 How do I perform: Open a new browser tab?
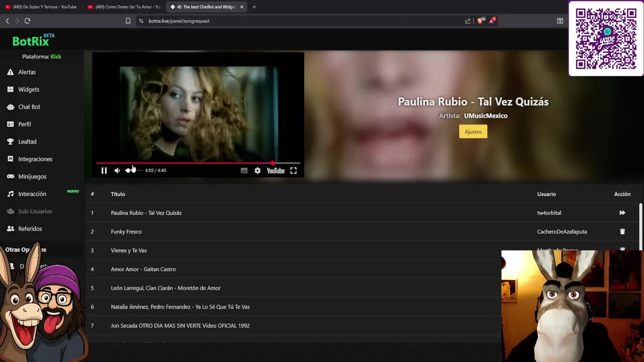[254, 7]
